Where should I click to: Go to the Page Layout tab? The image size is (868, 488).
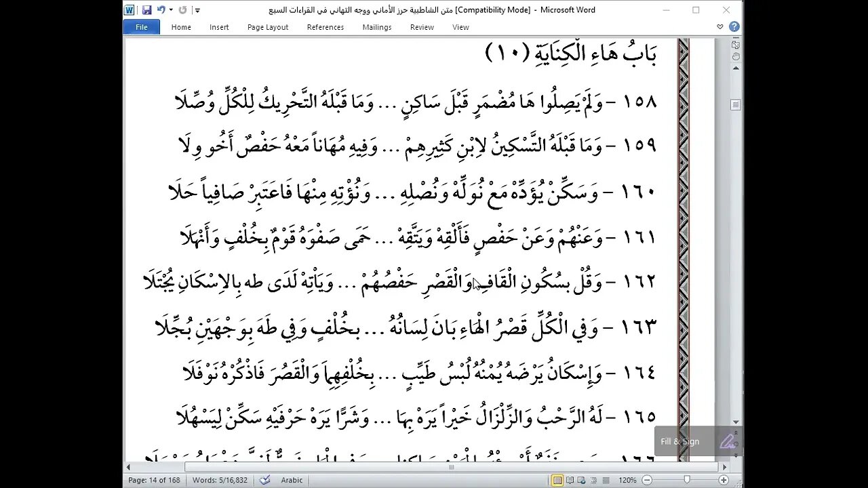click(268, 27)
